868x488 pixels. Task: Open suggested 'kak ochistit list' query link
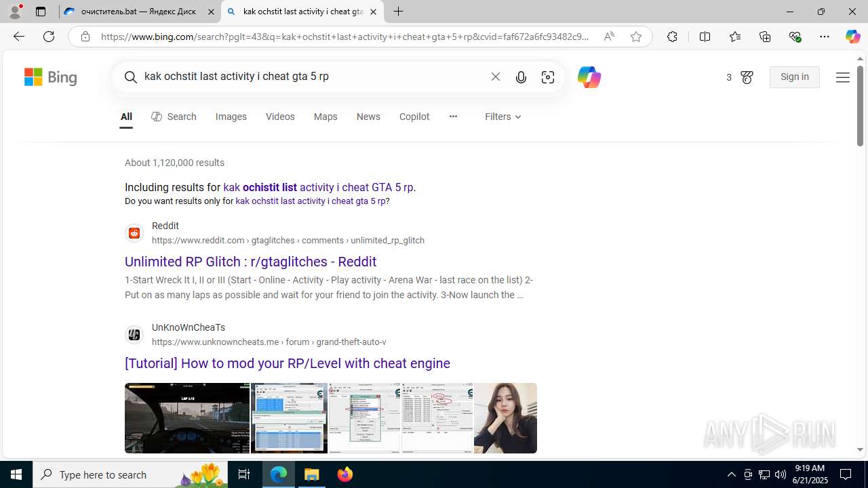click(x=319, y=187)
